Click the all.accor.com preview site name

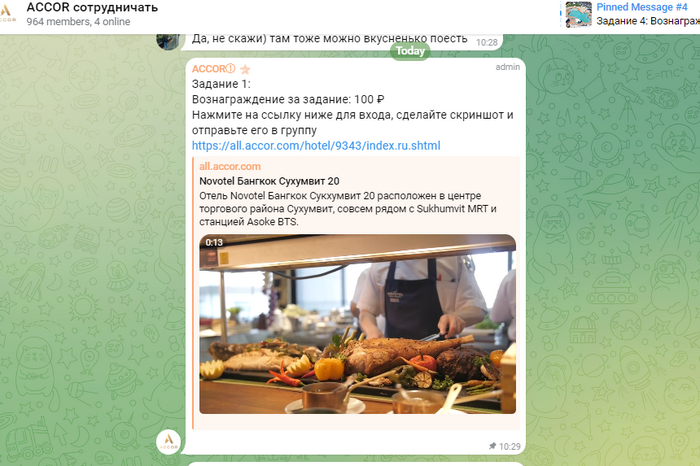(230, 166)
